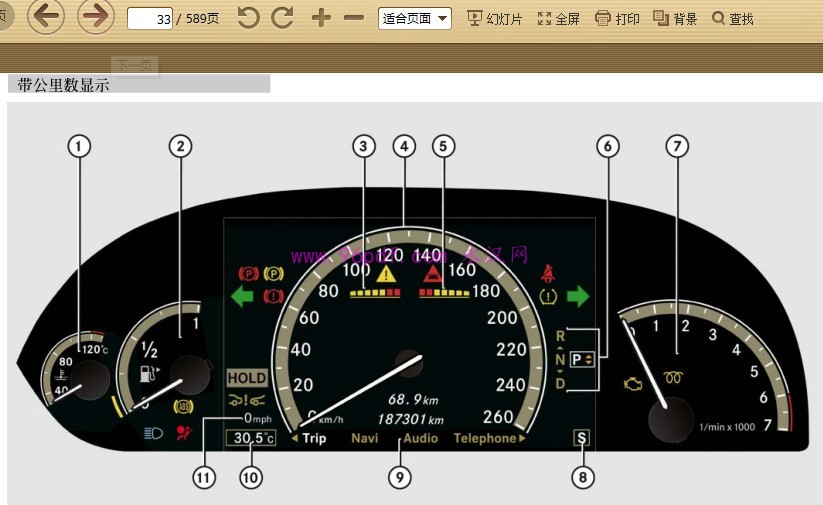This screenshot has height=505, width=823.
Task: Click the green left turn signal arrow
Action: pyautogui.click(x=242, y=297)
